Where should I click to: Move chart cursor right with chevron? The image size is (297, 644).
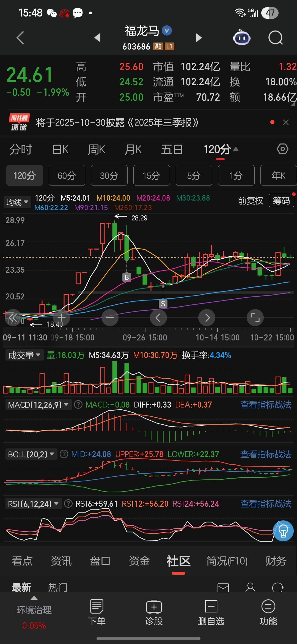coord(207,318)
